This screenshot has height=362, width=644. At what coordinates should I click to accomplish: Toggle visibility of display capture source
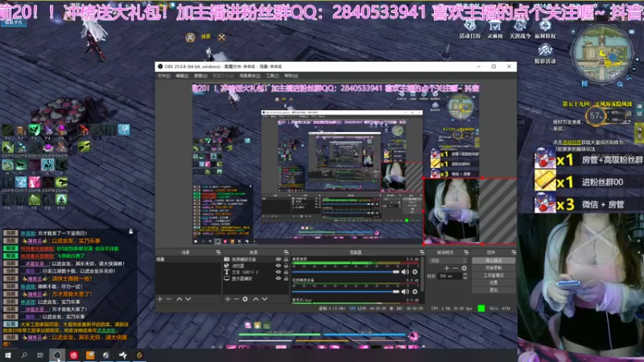(x=278, y=278)
